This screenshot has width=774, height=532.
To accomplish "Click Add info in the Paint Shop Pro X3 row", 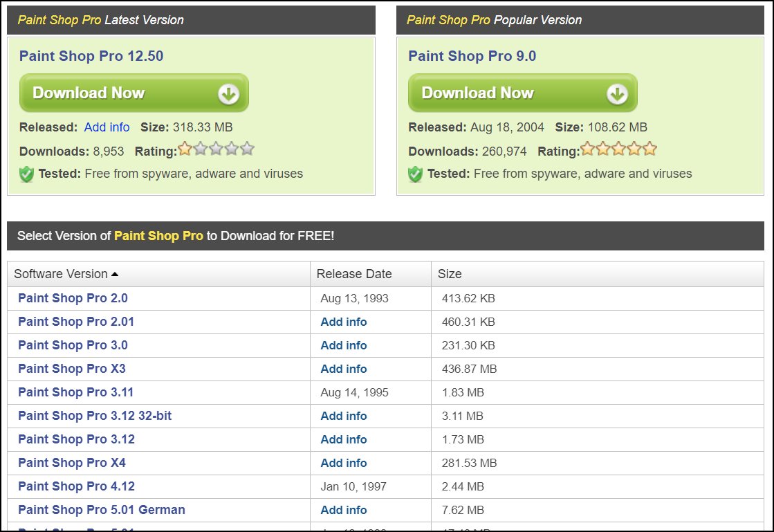I will point(344,369).
